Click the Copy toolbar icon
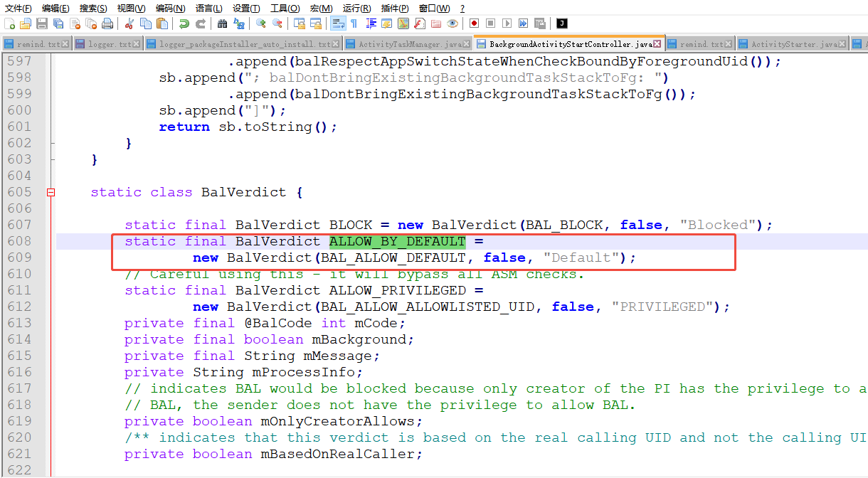868x478 pixels. [x=145, y=23]
